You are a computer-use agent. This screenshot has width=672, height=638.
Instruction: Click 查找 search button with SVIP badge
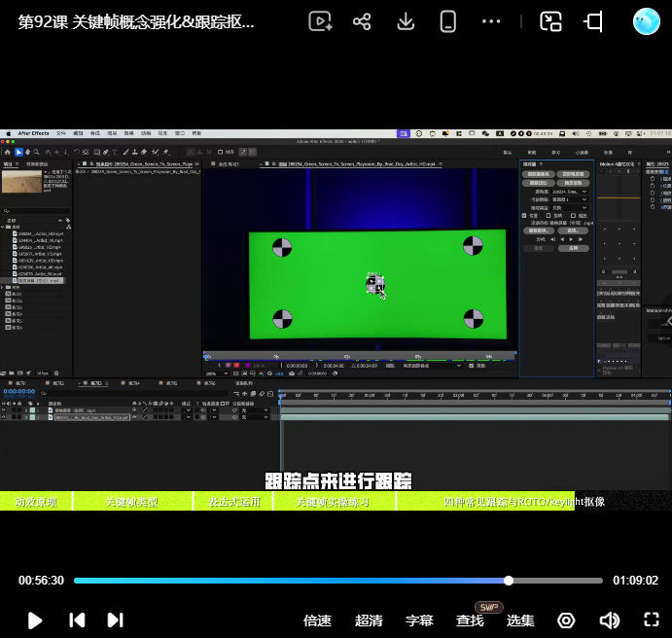click(470, 620)
